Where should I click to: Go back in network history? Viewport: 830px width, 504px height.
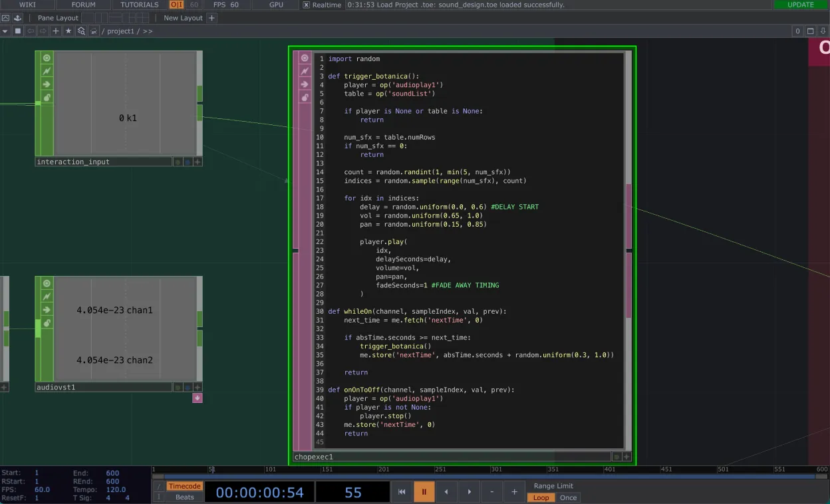click(x=31, y=31)
